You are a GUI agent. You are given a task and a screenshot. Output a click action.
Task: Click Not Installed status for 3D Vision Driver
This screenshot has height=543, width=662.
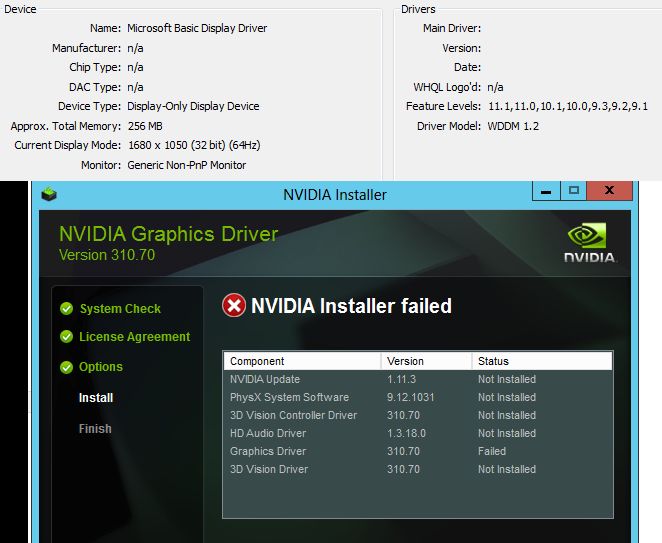pos(507,469)
